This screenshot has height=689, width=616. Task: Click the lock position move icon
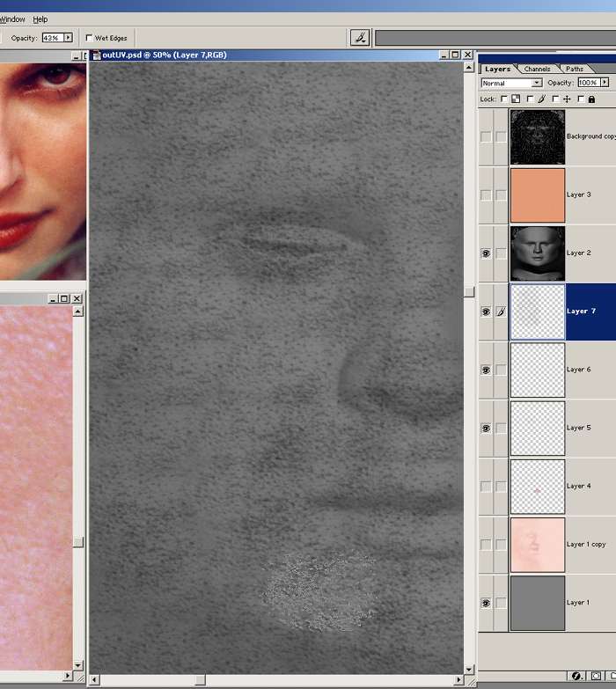click(x=567, y=99)
